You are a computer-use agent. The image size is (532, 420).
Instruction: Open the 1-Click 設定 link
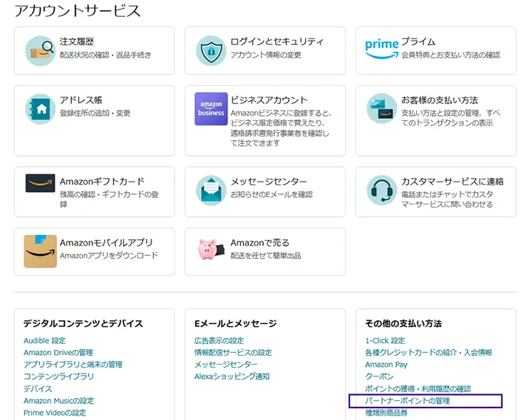(385, 341)
